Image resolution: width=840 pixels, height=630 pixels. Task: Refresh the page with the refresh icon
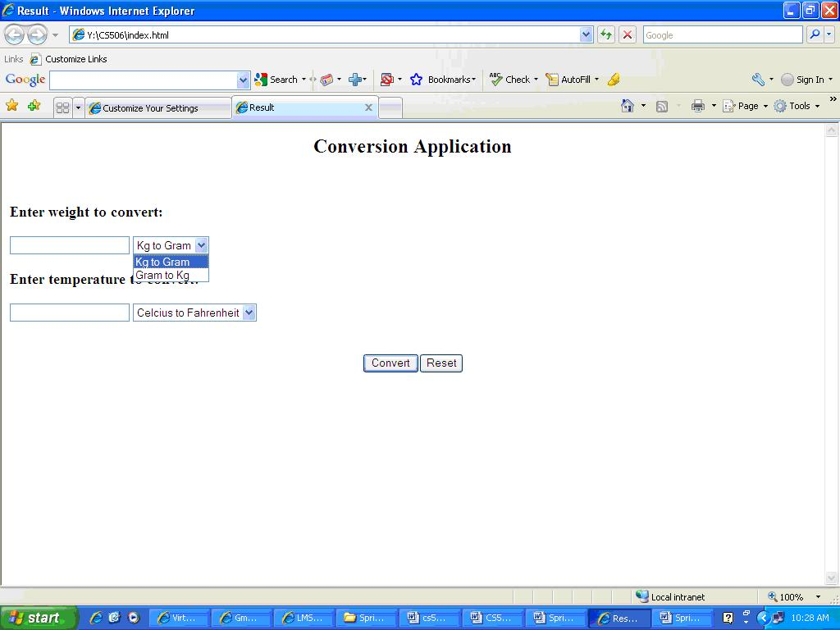pos(608,34)
